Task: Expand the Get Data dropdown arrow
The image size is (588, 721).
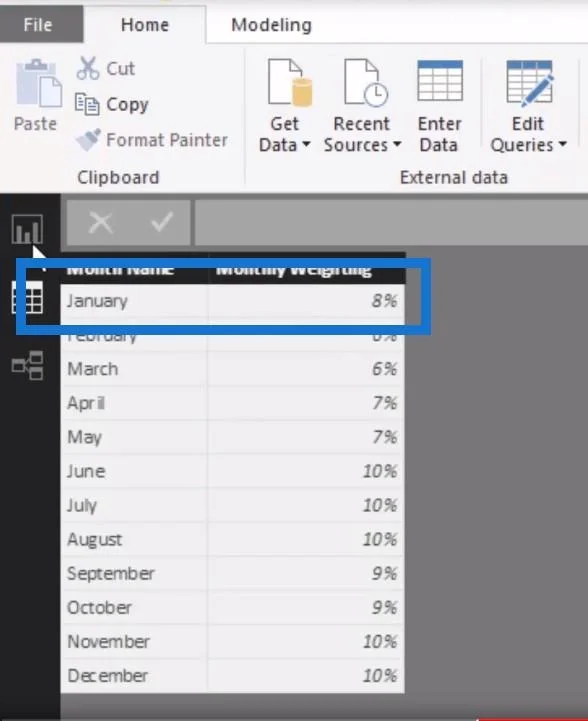Action: 307,145
